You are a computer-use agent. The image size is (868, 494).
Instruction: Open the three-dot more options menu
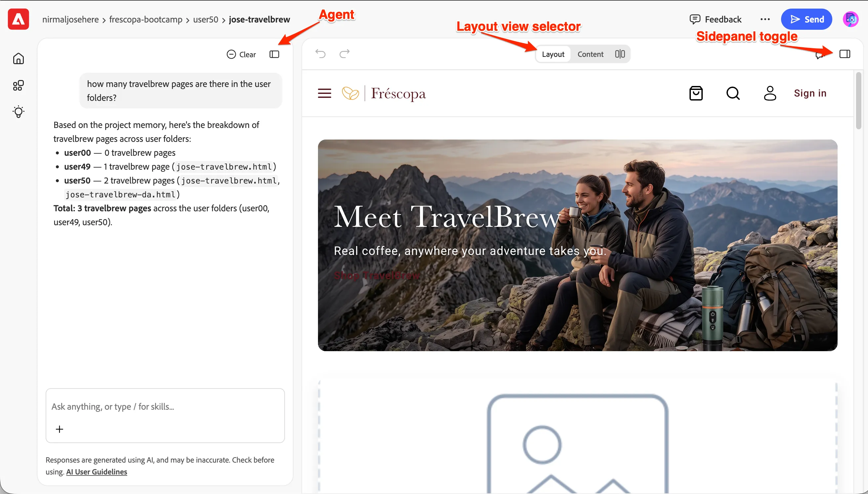tap(765, 19)
